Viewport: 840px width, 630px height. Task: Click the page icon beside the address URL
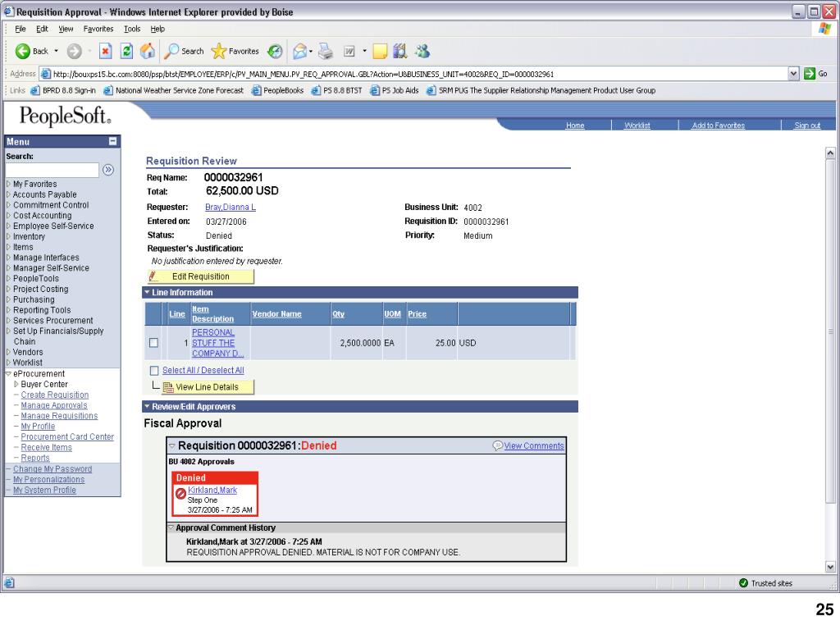pos(46,74)
